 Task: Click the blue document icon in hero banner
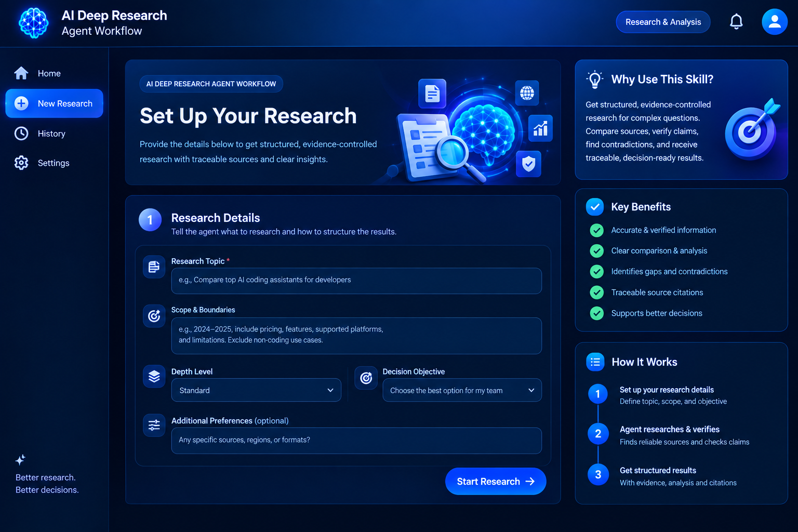click(432, 94)
